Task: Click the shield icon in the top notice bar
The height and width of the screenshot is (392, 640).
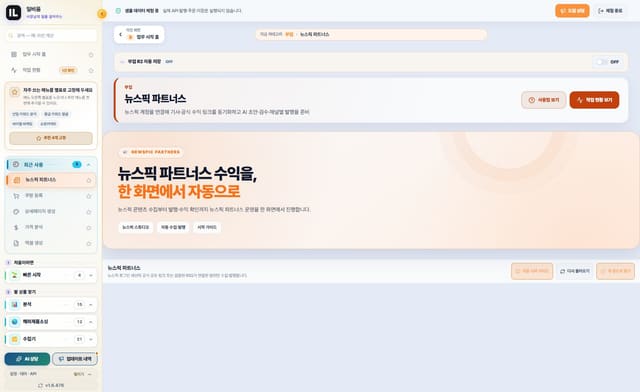Action: (118, 11)
